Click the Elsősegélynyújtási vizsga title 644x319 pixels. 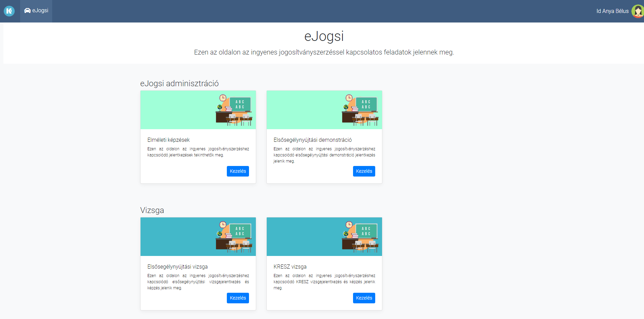click(177, 267)
